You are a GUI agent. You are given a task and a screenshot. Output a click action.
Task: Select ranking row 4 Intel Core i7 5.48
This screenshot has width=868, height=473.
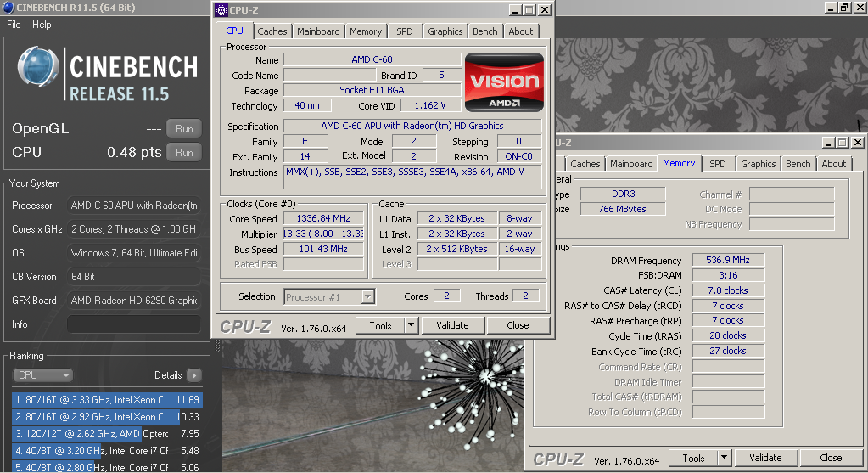(x=107, y=451)
